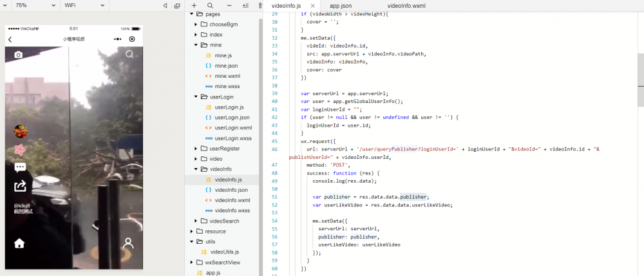This screenshot has height=276, width=644.
Task: Open userLogin.wxml file
Action: click(x=233, y=127)
